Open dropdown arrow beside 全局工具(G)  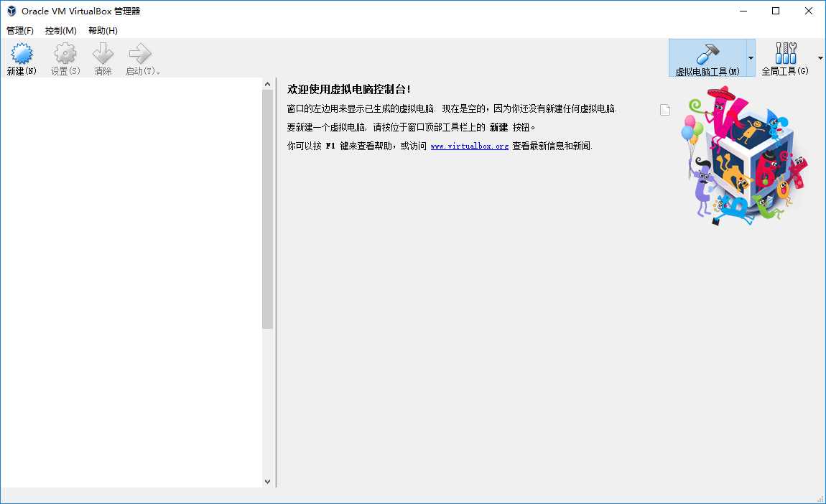click(x=820, y=58)
